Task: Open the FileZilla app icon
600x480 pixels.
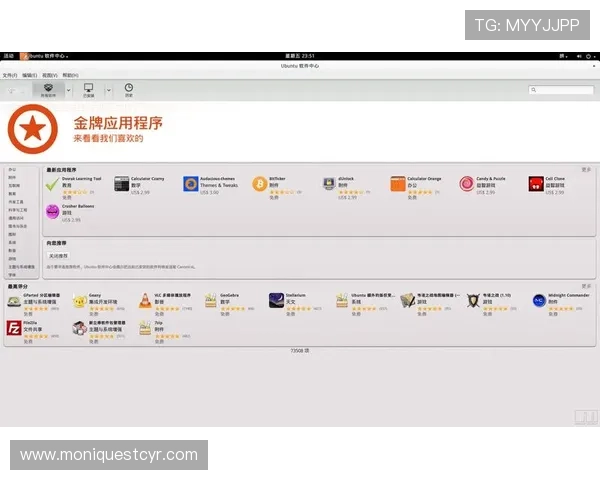Action: coord(14,328)
